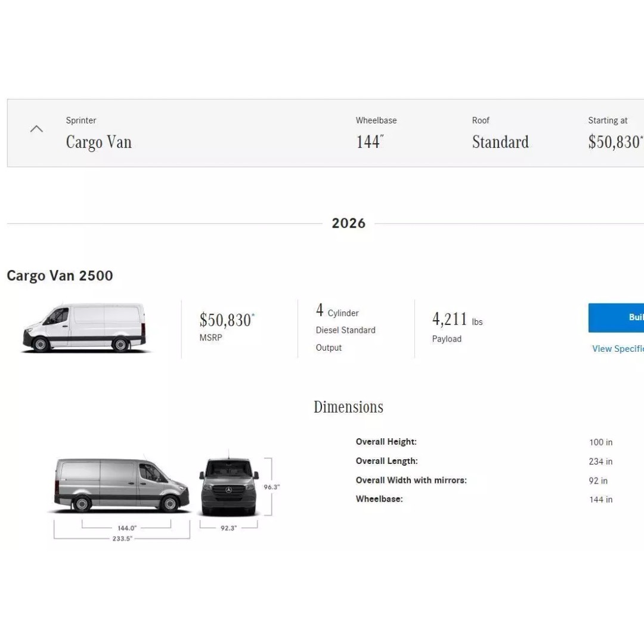Click the Standard roof value in the header panel

[x=500, y=142]
